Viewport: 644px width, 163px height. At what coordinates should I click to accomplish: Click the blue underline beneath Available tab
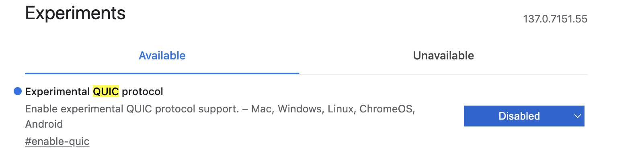point(162,73)
